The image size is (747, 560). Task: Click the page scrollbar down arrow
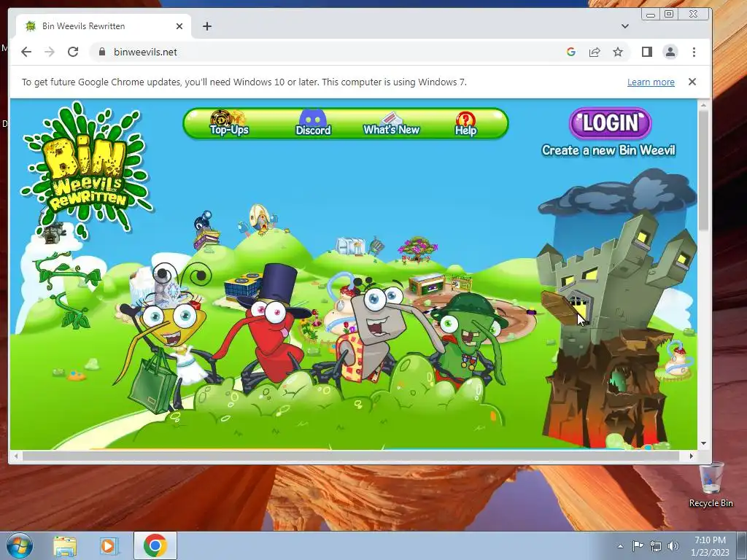pyautogui.click(x=704, y=443)
